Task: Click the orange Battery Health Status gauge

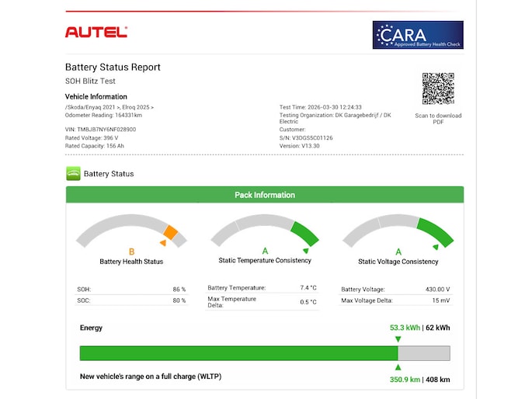Action: pyautogui.click(x=131, y=231)
